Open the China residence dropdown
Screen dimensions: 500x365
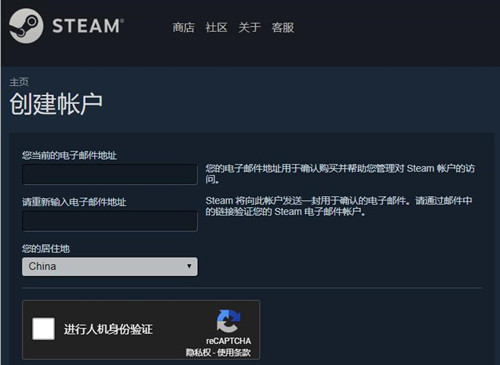point(110,266)
